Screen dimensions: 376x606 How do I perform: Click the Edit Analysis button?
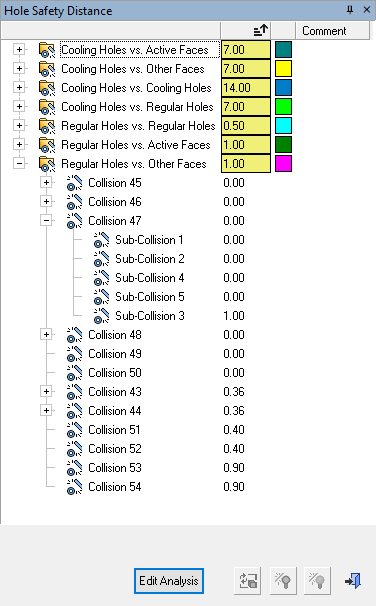pyautogui.click(x=169, y=580)
